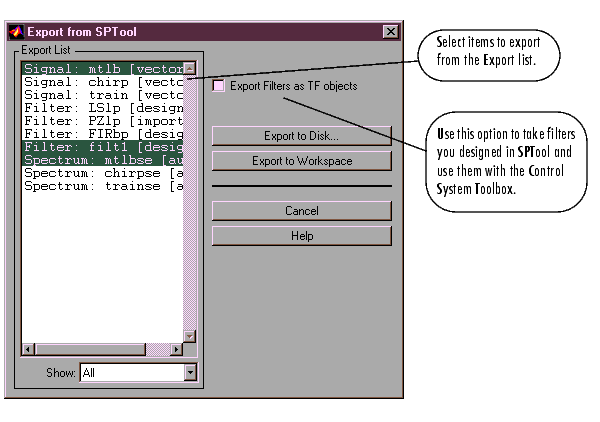Select Signal: train list entry
The height and width of the screenshot is (422, 600).
click(103, 95)
